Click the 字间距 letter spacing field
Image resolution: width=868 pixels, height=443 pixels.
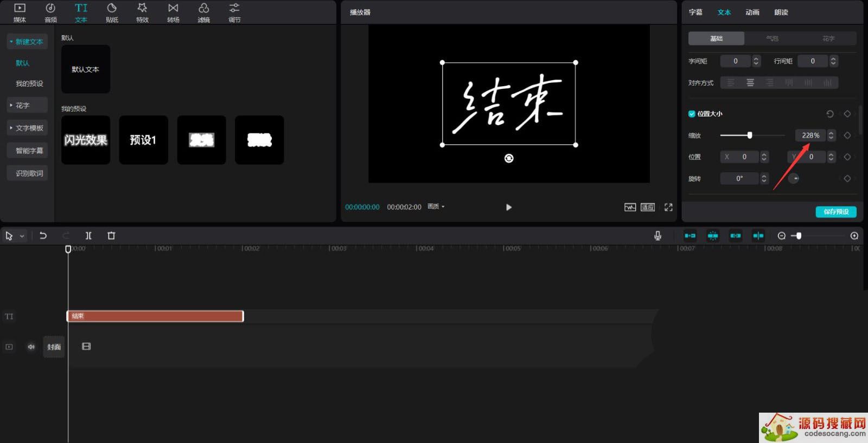[736, 61]
